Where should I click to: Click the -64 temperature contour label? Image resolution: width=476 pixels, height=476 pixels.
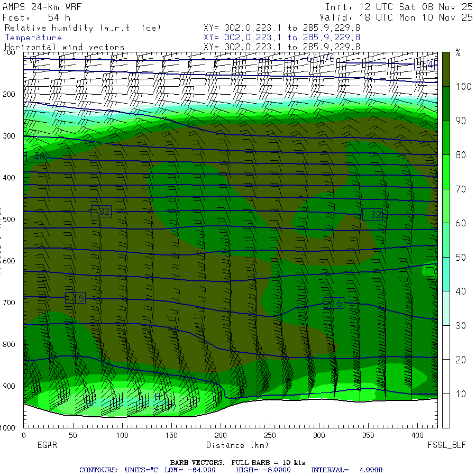[x=425, y=65]
